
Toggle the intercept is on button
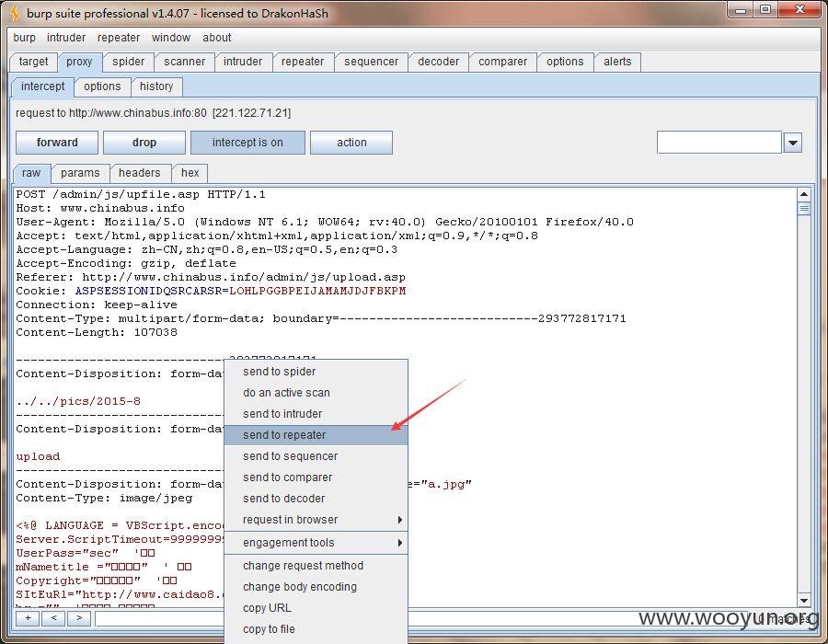(247, 143)
